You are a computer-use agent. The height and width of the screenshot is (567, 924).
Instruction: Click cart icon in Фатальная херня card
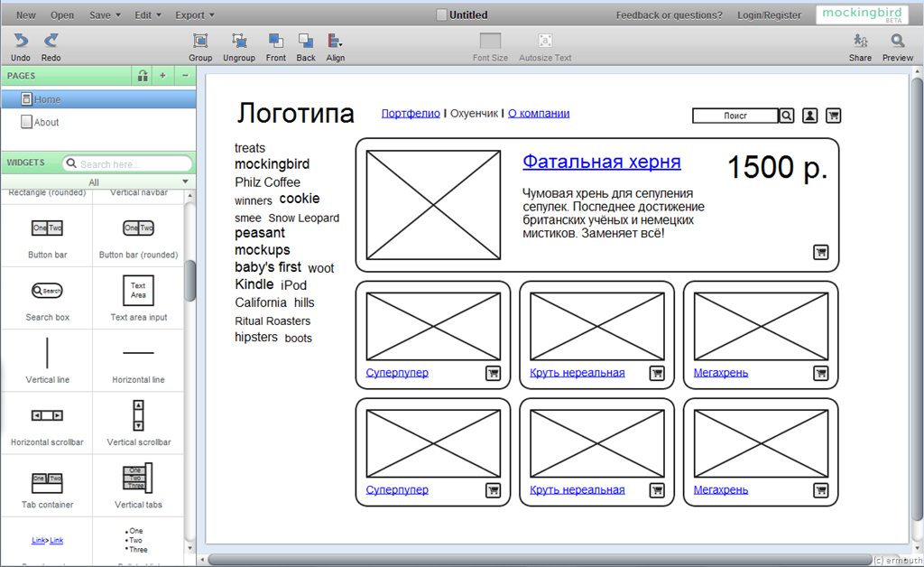coord(821,252)
